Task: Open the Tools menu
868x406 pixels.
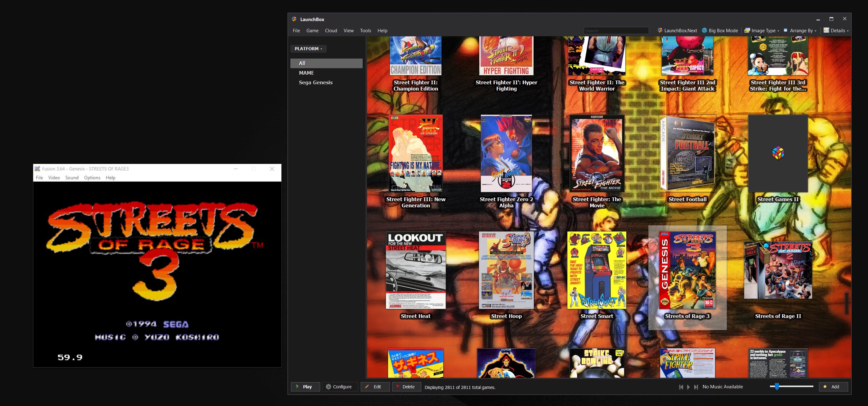Action: coord(365,30)
